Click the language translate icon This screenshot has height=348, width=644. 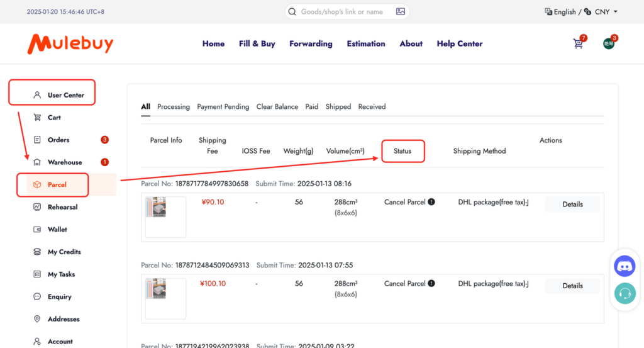click(x=548, y=11)
